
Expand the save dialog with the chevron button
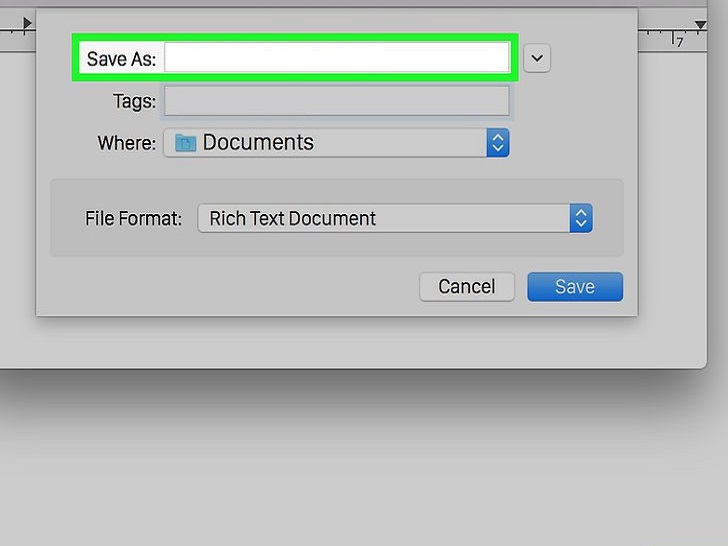(538, 58)
